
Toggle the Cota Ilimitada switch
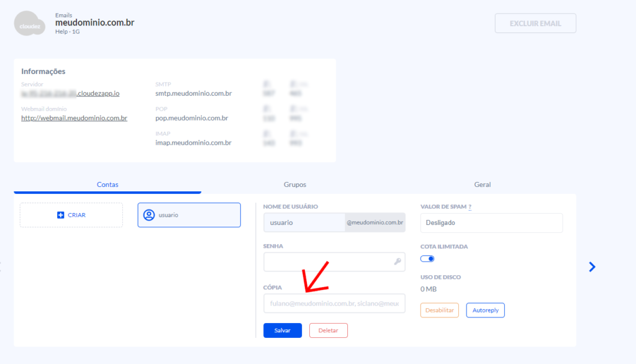[427, 259]
